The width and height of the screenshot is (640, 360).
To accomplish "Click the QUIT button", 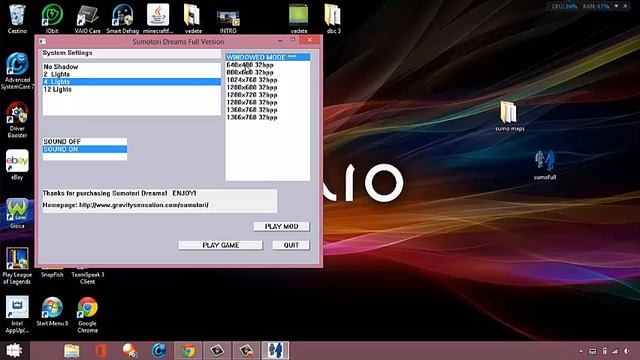I will pyautogui.click(x=291, y=245).
